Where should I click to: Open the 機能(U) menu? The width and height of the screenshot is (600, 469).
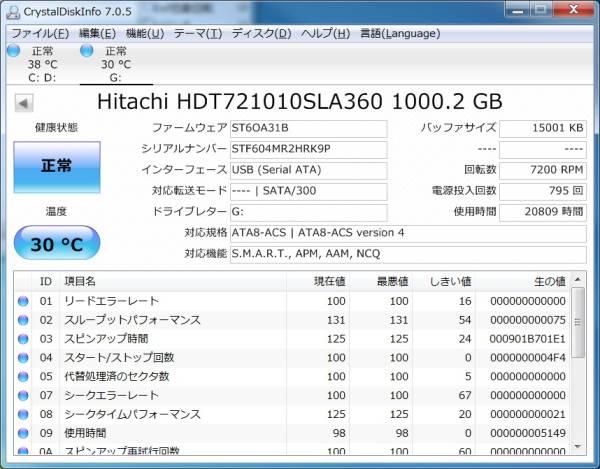tap(145, 34)
